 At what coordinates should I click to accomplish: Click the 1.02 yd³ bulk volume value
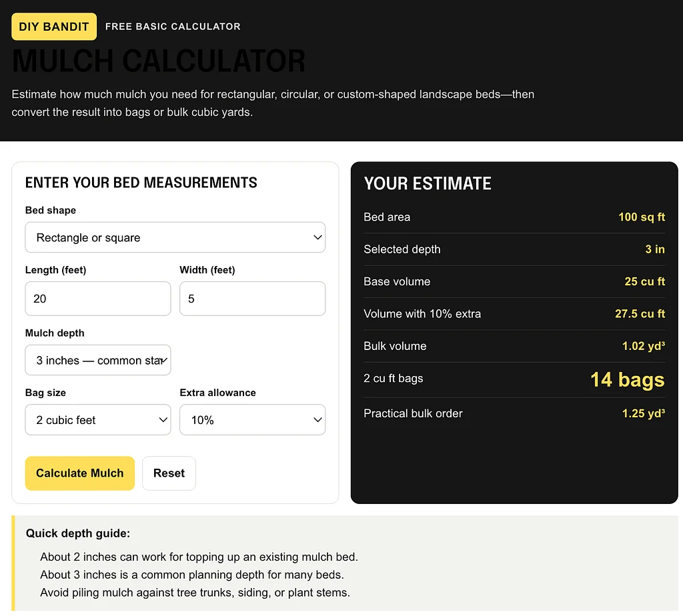(x=644, y=345)
